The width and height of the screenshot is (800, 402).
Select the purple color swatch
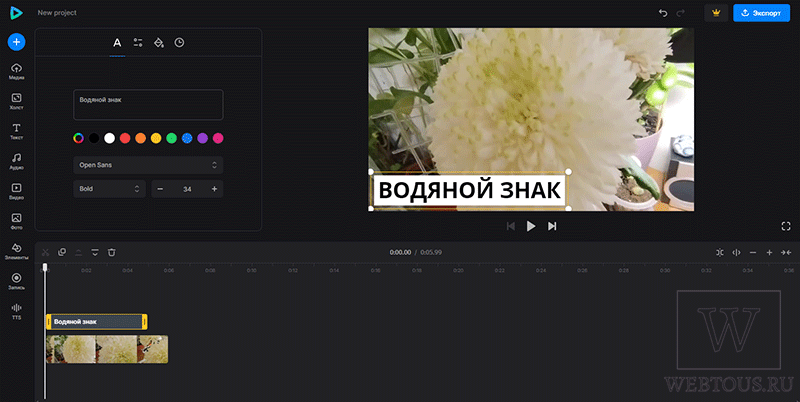pyautogui.click(x=203, y=138)
